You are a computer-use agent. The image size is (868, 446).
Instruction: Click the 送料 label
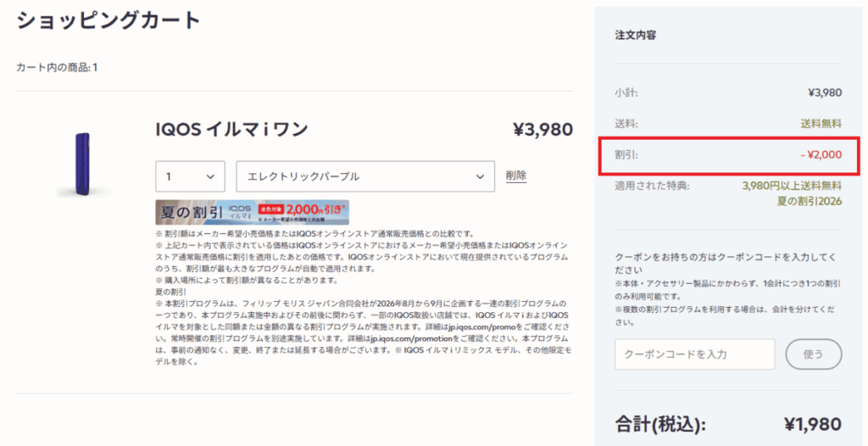pos(626,124)
